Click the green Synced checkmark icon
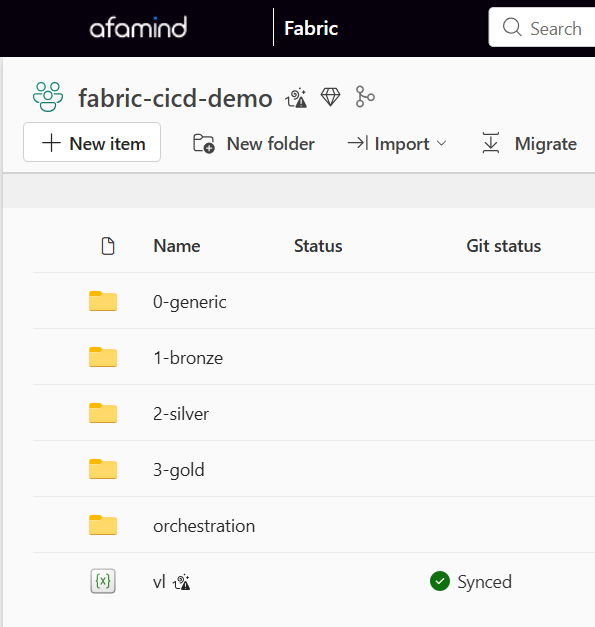 pyautogui.click(x=440, y=581)
